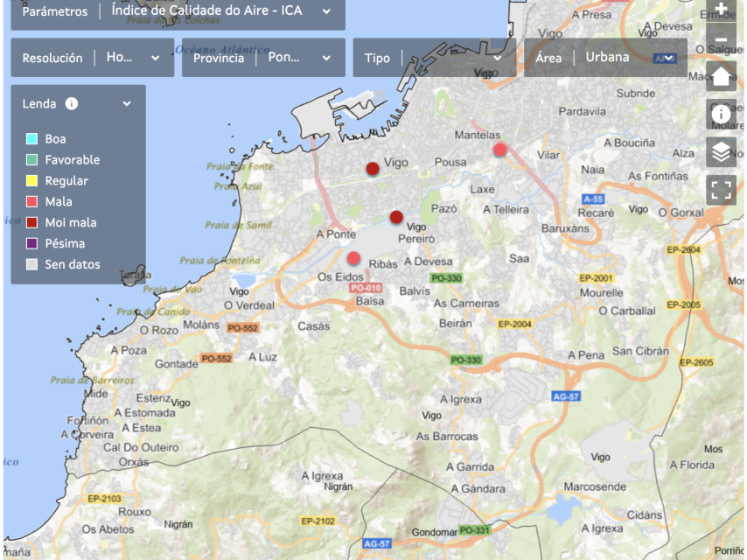This screenshot has height=560, width=747.
Task: Click the station marker near Pereiró
Action: tap(396, 217)
